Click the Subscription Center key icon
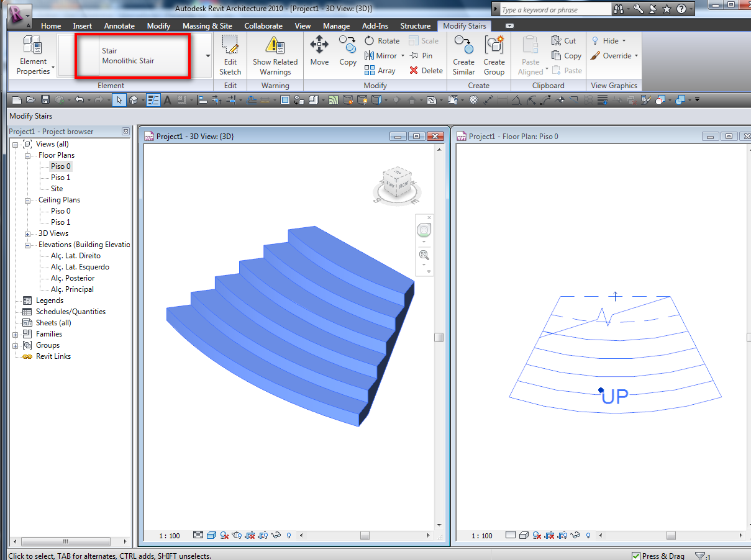This screenshot has height=560, width=751. pyautogui.click(x=638, y=9)
